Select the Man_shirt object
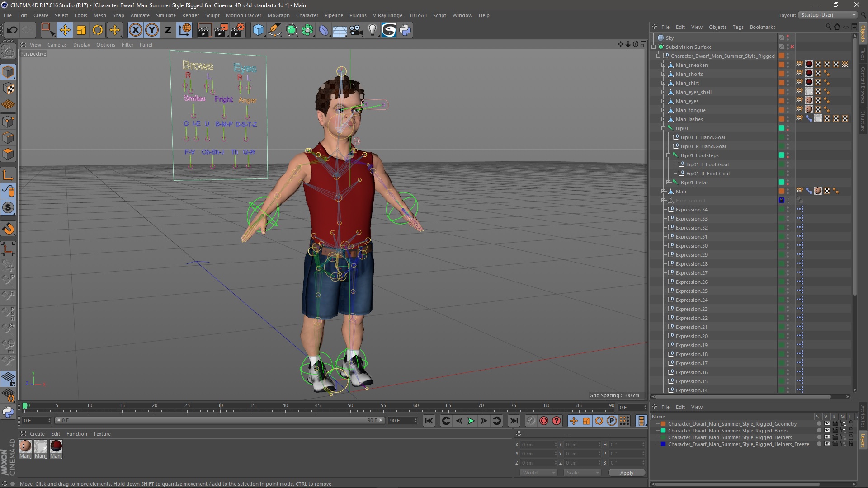Screen dimensions: 868x488 point(687,83)
